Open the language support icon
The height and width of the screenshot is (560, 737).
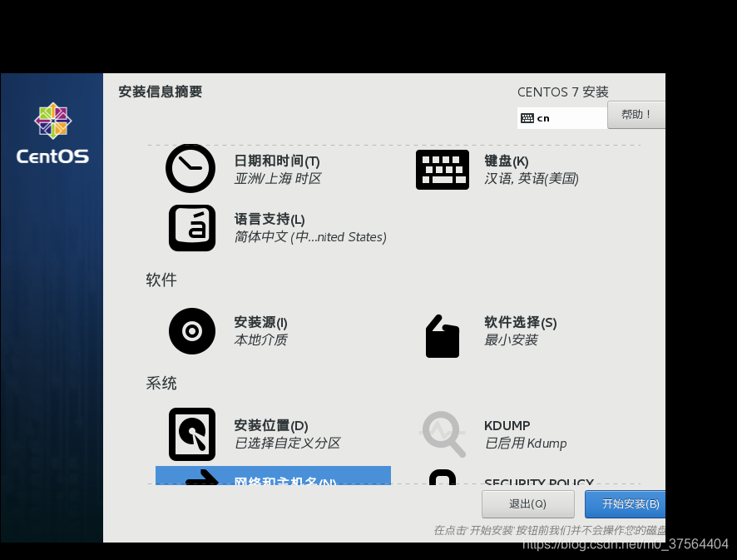coord(192,228)
